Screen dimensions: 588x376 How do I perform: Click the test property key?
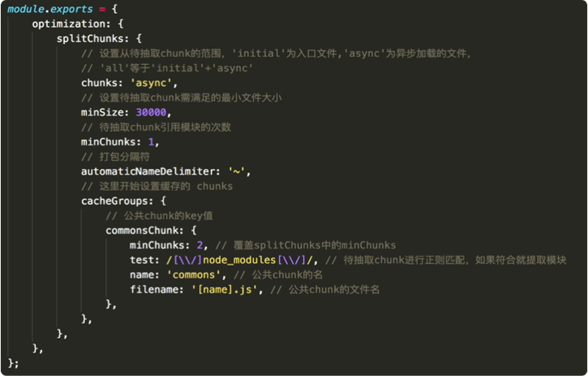(x=144, y=259)
